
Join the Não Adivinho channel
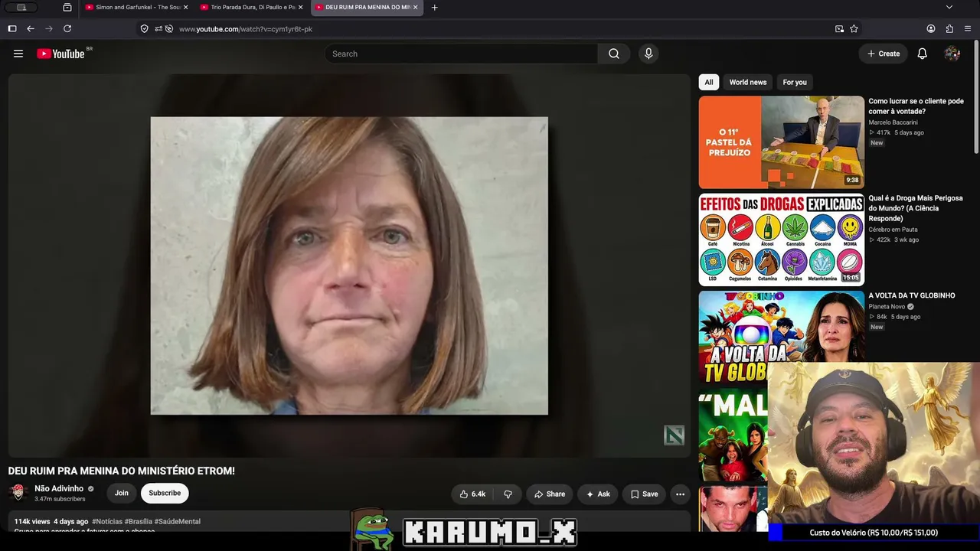tap(122, 493)
